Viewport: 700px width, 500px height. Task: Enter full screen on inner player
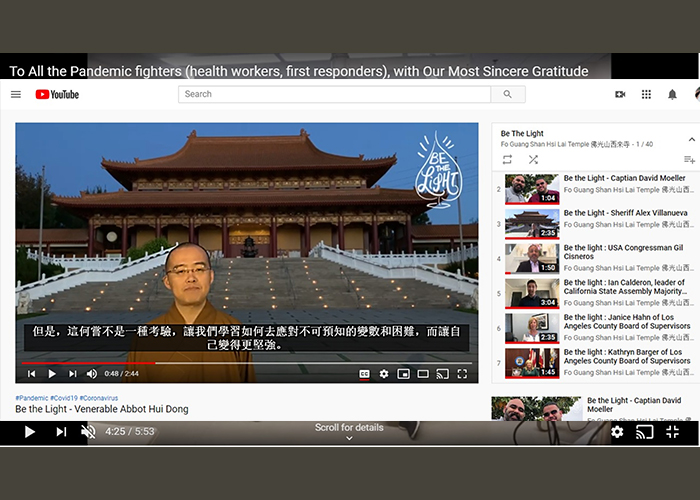(x=462, y=374)
